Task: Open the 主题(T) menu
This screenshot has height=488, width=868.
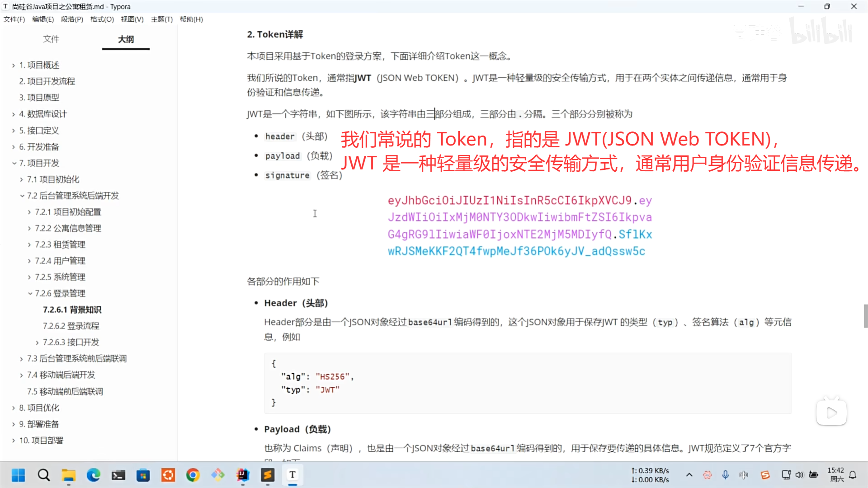Action: tap(161, 19)
